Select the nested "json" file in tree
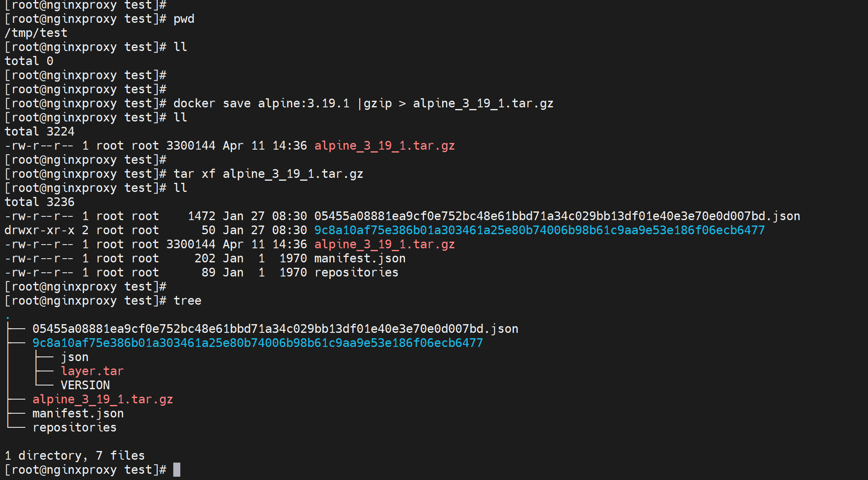Viewport: 868px width, 480px height. coord(75,357)
